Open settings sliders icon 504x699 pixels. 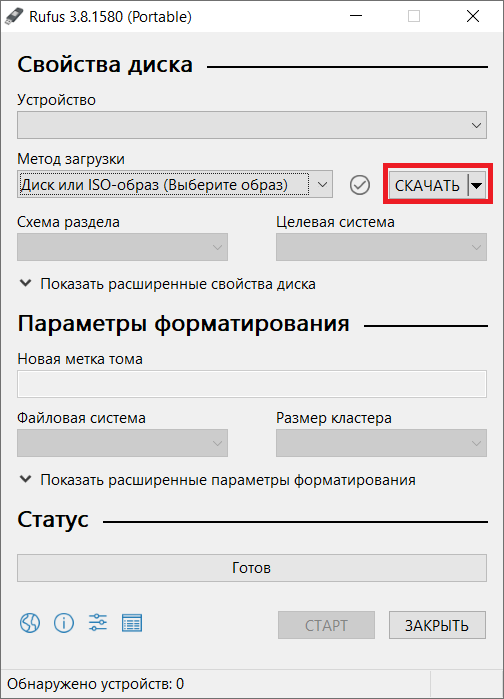click(x=98, y=622)
